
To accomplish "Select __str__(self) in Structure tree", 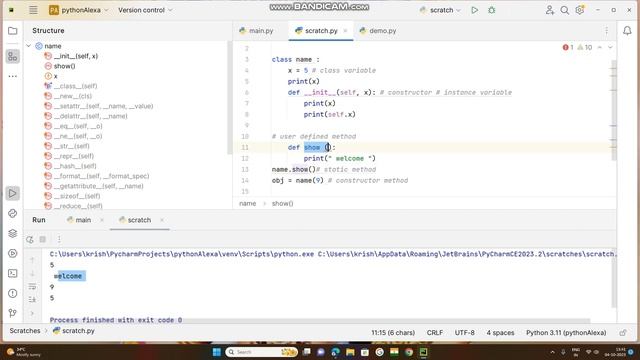I will [x=67, y=146].
